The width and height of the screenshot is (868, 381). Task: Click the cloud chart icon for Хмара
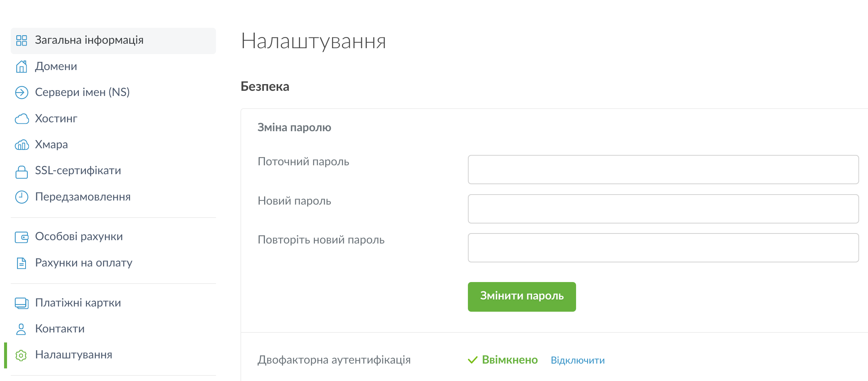[x=21, y=145]
